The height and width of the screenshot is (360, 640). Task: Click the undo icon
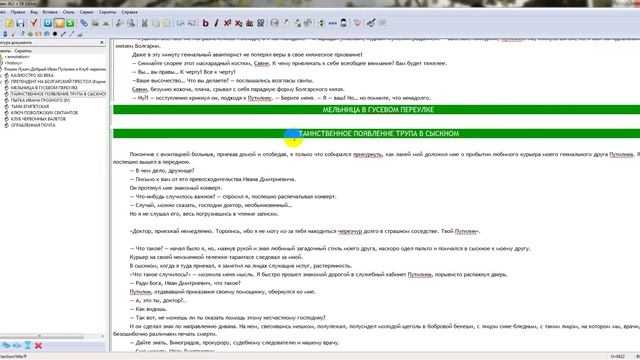pos(180,23)
